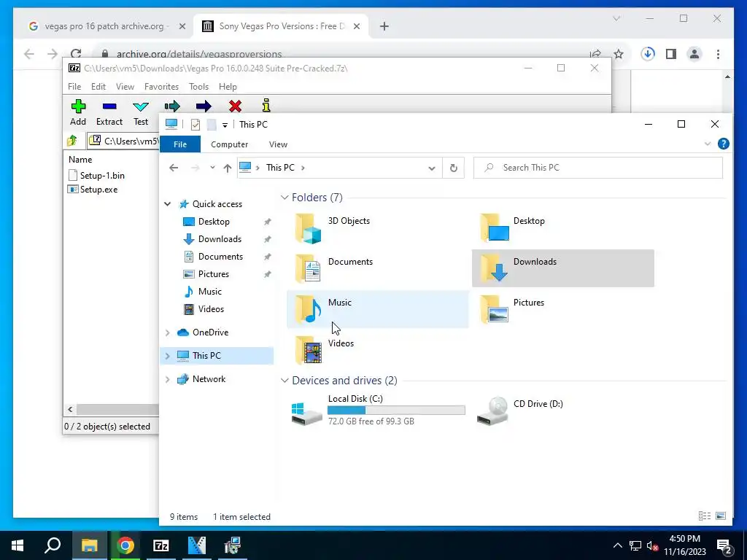Click the 7-Zip up-folder icon
The image size is (747, 560).
pos(72,141)
